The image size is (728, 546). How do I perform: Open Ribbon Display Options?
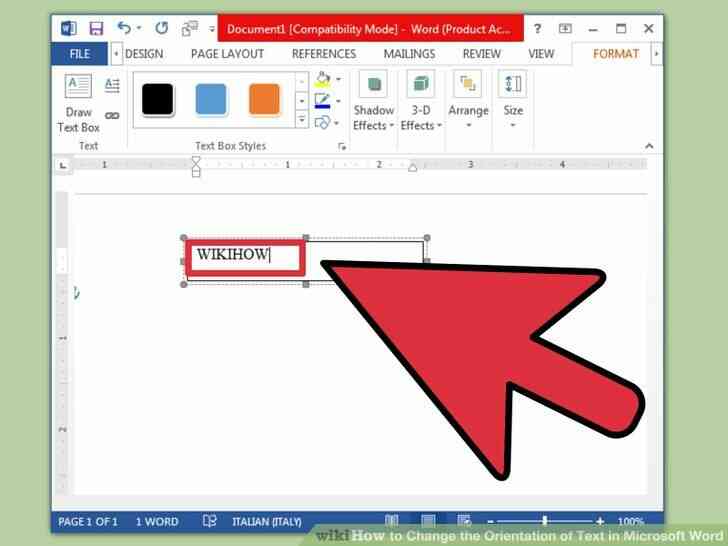(565, 29)
